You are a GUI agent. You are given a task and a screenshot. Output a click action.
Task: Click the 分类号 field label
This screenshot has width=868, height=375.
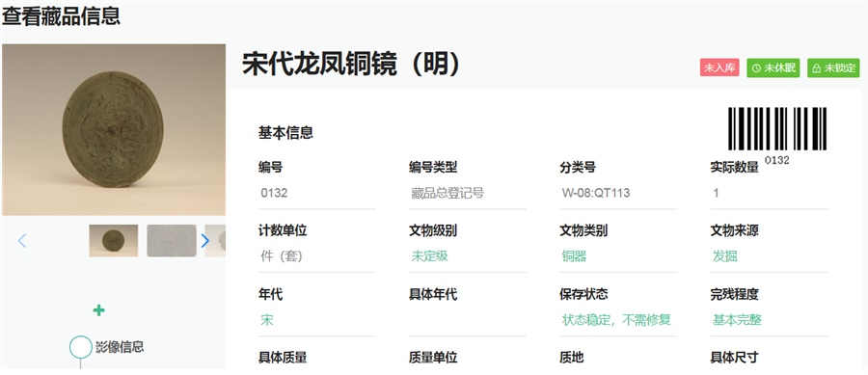coord(578,168)
